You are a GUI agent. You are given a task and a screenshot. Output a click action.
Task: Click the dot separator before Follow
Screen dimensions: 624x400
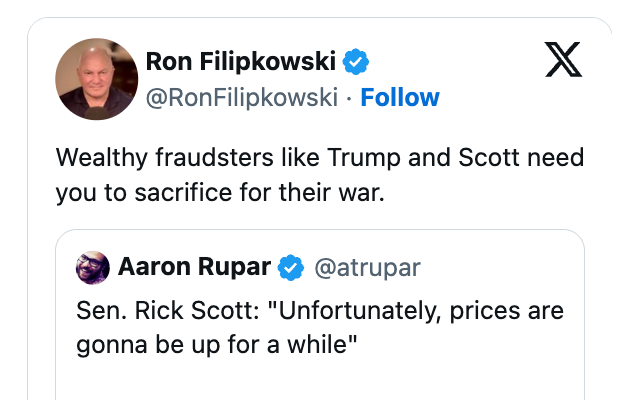point(349,98)
